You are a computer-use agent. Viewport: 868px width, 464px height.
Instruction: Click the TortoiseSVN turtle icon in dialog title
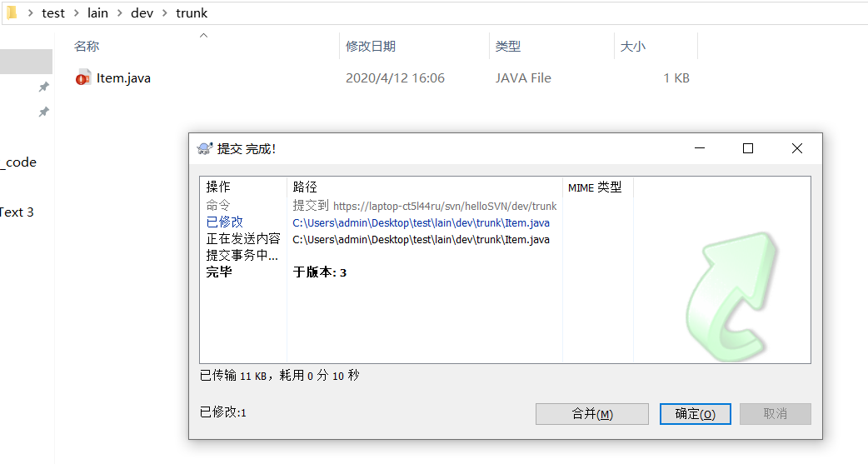pos(205,148)
